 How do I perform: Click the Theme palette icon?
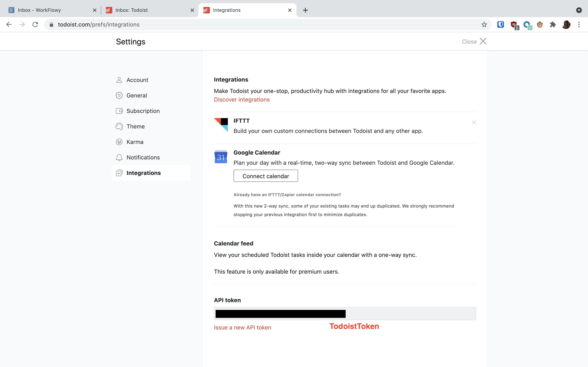click(119, 126)
